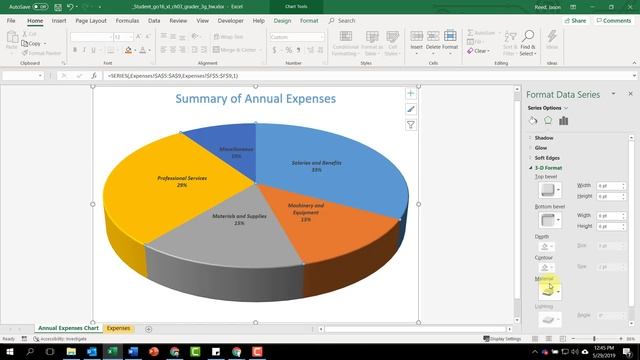
Task: Click Bottom bevel Height field
Action: pos(611,226)
